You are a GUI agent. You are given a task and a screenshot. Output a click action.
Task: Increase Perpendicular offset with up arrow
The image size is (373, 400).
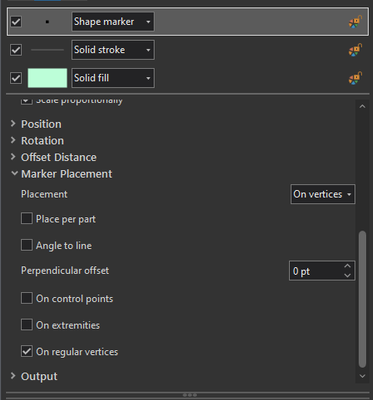[347, 266]
